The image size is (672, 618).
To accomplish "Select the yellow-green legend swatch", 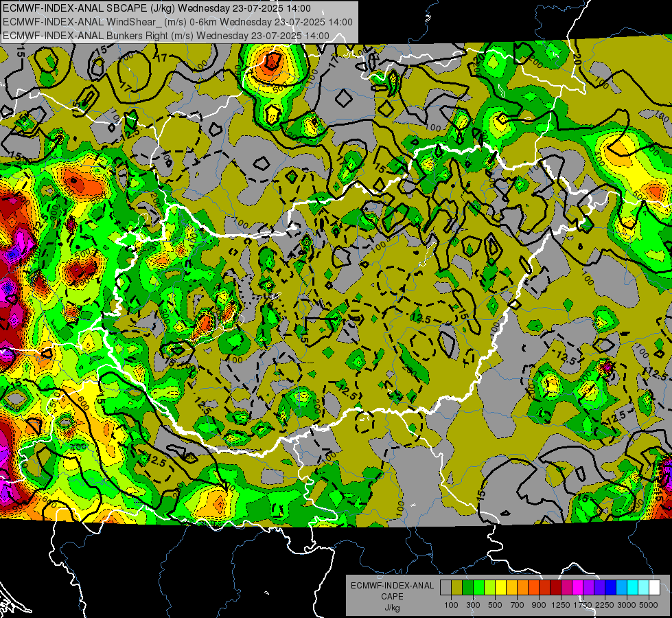I will pyautogui.click(x=489, y=587).
